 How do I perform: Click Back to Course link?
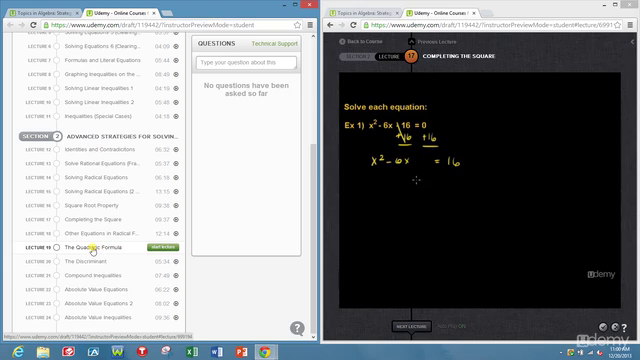pyautogui.click(x=361, y=42)
